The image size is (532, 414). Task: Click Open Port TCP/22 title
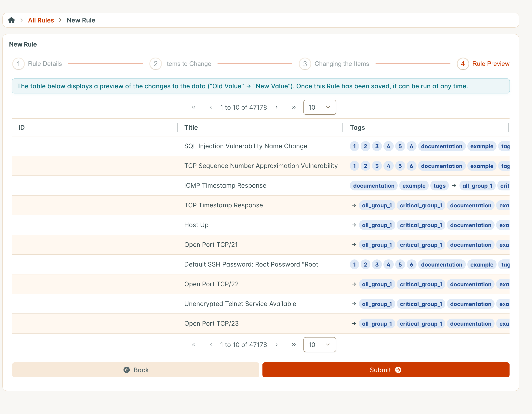211,284
